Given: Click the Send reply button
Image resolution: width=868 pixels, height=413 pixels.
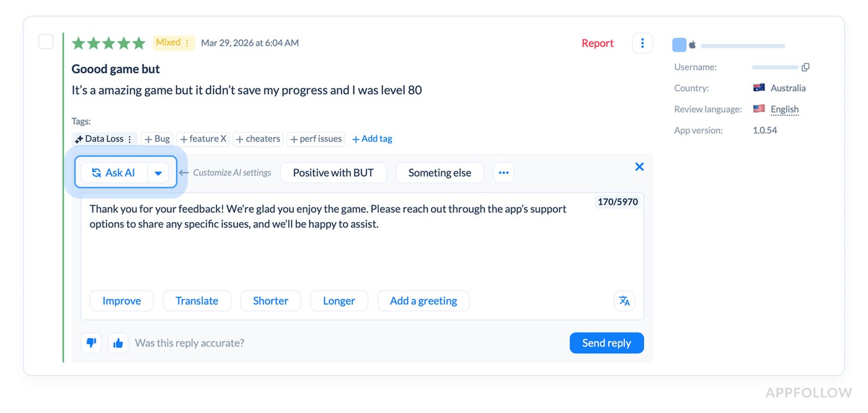Looking at the screenshot, I should pos(606,343).
